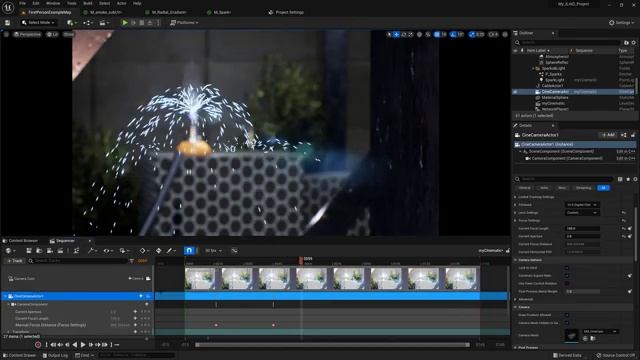Add keyframe for Current Aperture in Details
This screenshot has width=640, height=360.
pyautogui.click(x=630, y=236)
